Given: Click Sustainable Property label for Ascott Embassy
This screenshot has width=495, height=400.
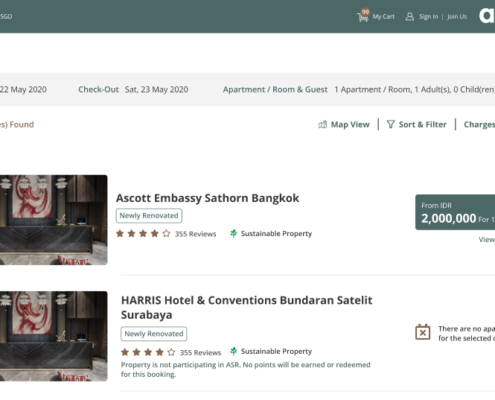Looking at the screenshot, I should click(x=276, y=233).
